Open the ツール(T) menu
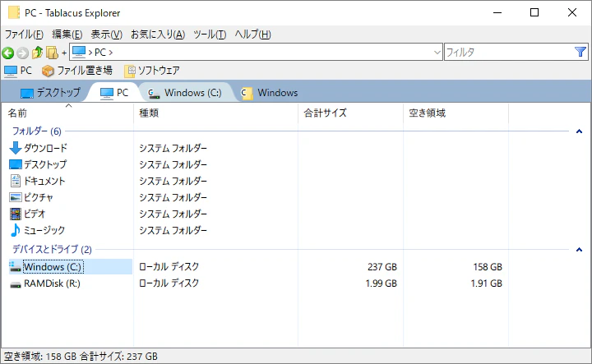This screenshot has width=592, height=364. [210, 35]
